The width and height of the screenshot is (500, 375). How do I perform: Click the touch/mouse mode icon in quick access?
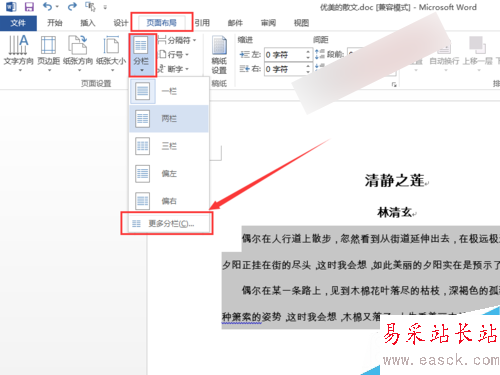pyautogui.click(x=90, y=7)
